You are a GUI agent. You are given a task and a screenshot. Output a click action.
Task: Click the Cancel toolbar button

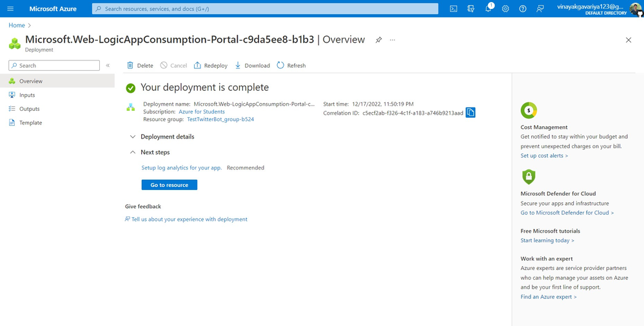point(173,65)
